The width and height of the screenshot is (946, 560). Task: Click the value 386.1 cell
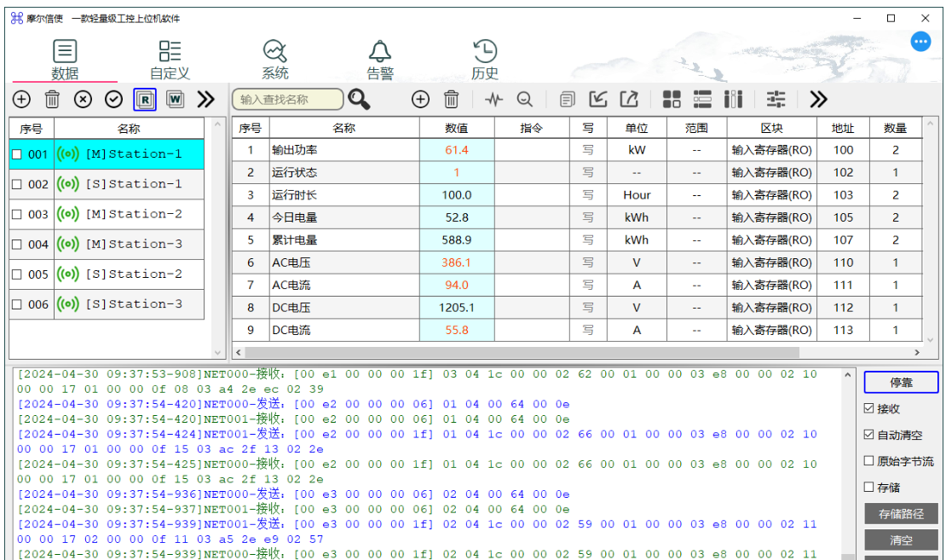click(x=457, y=263)
